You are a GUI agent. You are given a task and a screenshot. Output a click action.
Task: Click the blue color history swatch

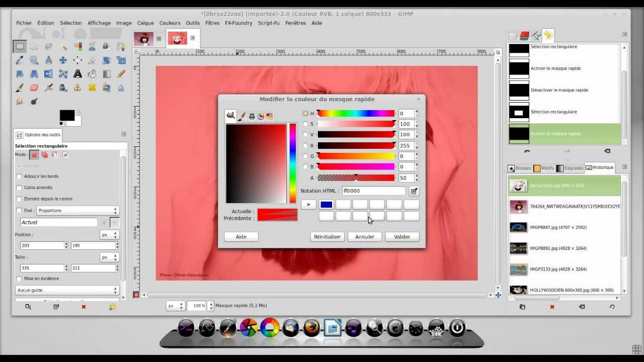click(326, 205)
